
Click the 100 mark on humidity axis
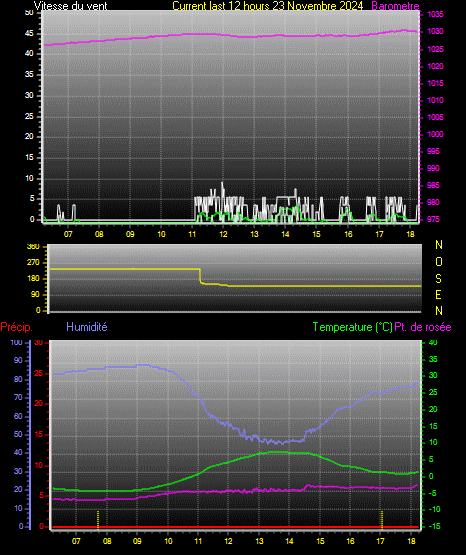click(16, 342)
